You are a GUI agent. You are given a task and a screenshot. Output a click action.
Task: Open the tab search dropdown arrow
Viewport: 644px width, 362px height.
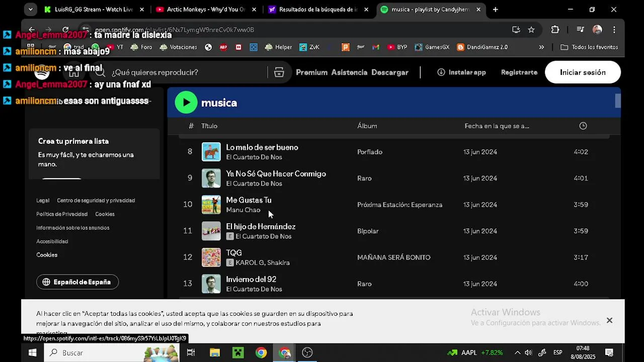pos(31,9)
